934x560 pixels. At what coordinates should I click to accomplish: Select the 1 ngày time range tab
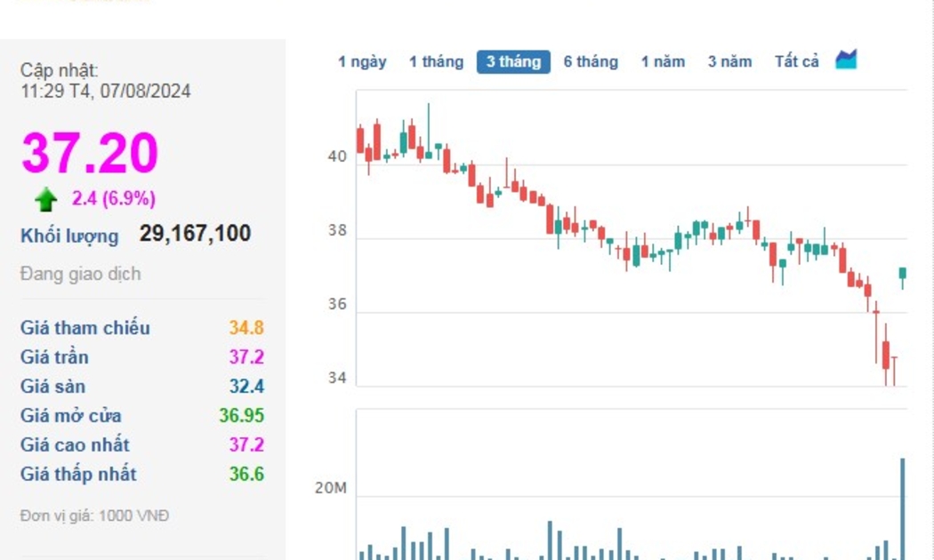click(362, 62)
